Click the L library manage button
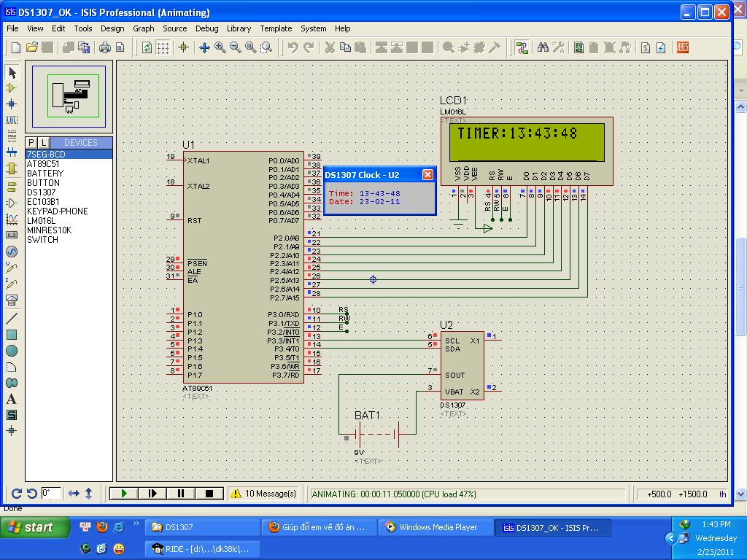This screenshot has height=560, width=747. click(44, 143)
